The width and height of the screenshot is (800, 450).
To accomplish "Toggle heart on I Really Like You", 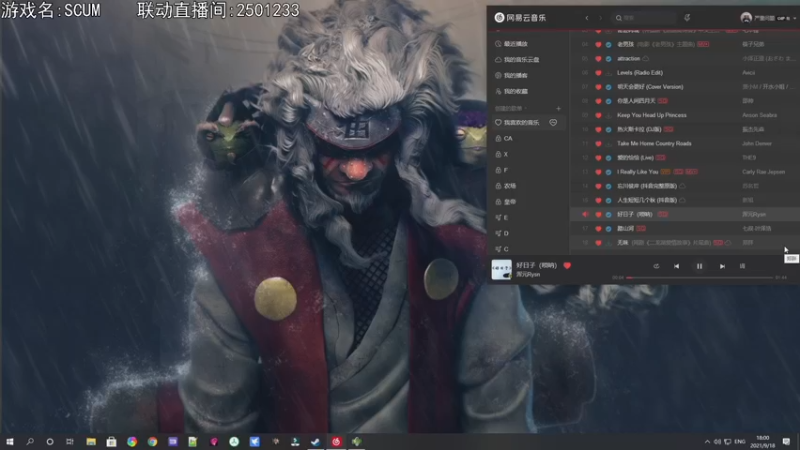I will click(598, 172).
